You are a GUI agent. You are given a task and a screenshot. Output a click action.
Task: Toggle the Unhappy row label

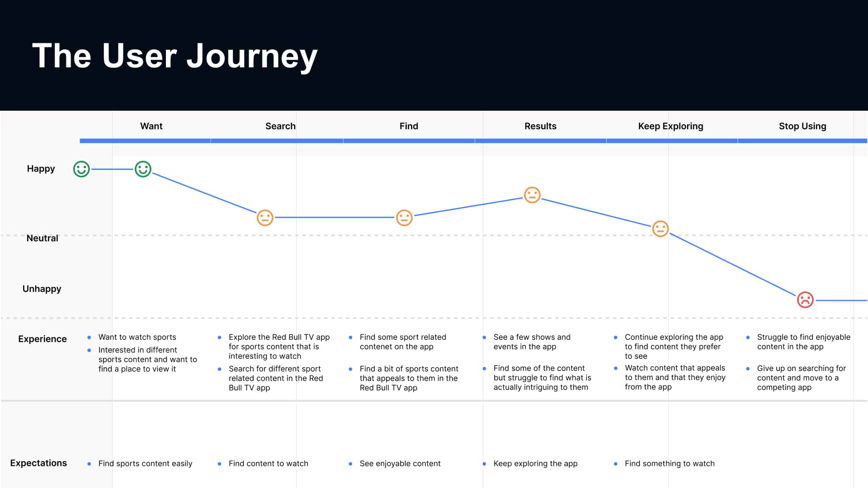click(41, 288)
